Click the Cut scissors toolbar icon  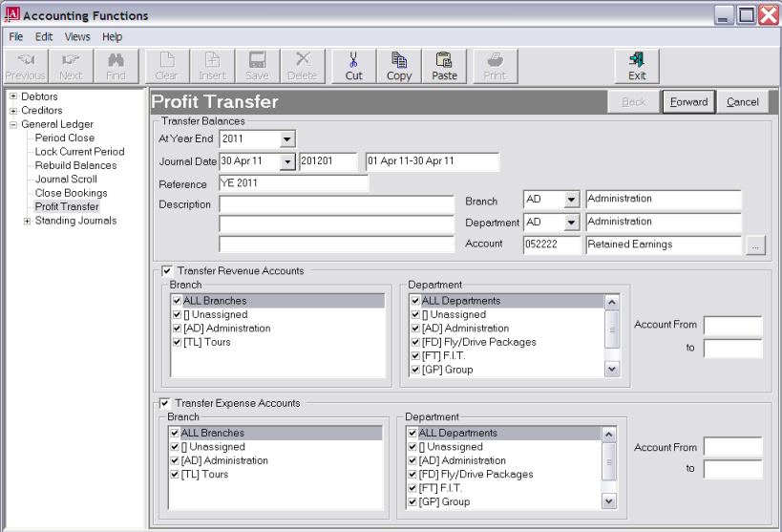(x=353, y=65)
